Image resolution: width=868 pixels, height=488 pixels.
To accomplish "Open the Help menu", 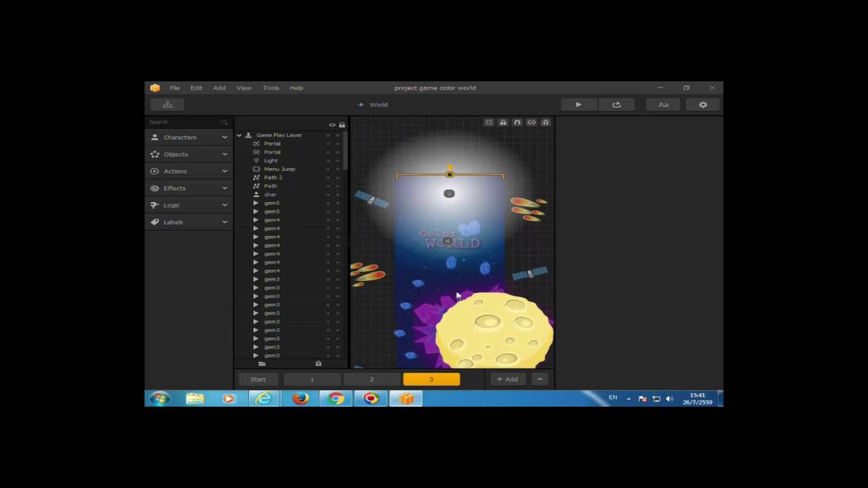I will (x=296, y=87).
